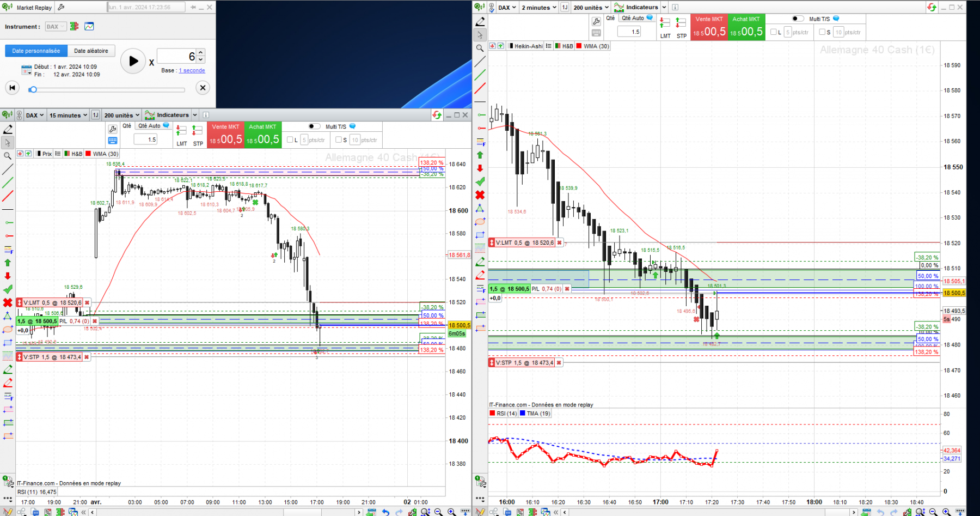The height and width of the screenshot is (516, 980).
Task: Pin the Market Replay window
Action: pos(193,7)
